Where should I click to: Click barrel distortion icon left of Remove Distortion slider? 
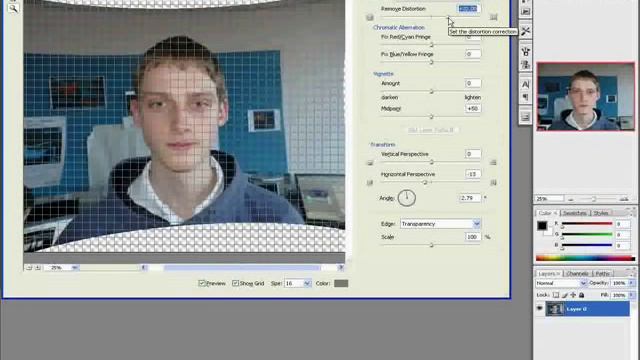coord(370,17)
